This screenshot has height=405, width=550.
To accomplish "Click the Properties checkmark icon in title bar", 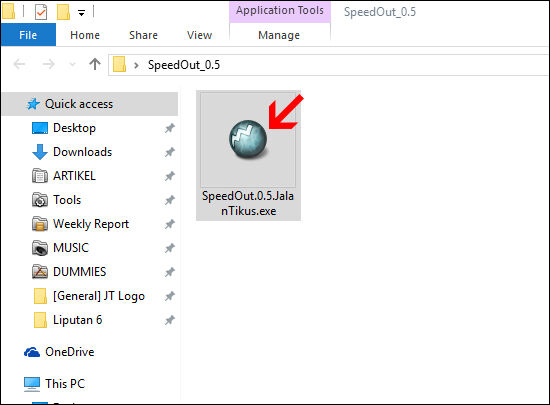I will point(41,13).
